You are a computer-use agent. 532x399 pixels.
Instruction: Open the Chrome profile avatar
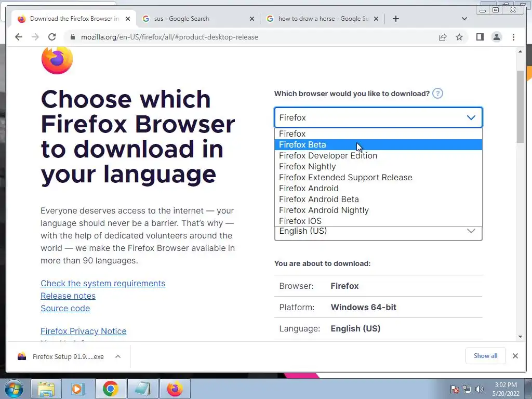pos(496,37)
